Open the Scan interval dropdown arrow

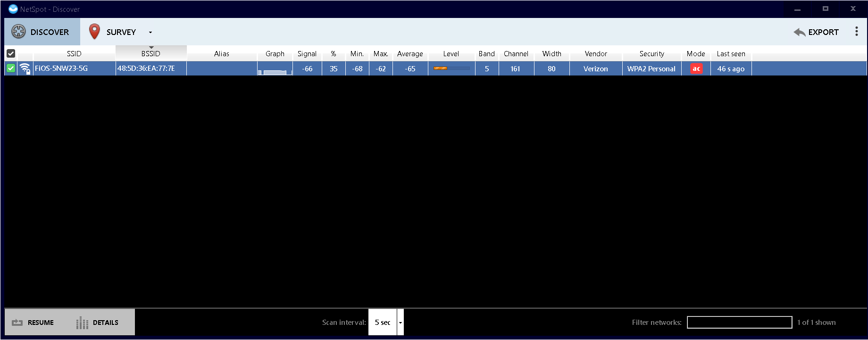[x=401, y=323]
